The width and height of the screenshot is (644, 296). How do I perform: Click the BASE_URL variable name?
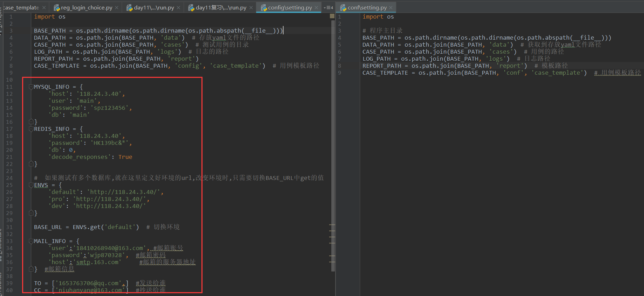tap(48, 227)
